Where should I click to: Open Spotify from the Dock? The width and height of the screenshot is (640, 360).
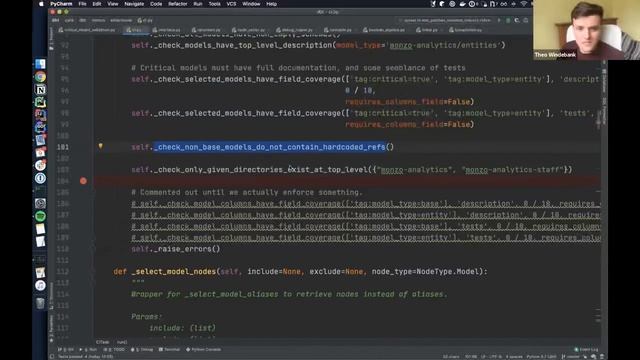pos(40,216)
